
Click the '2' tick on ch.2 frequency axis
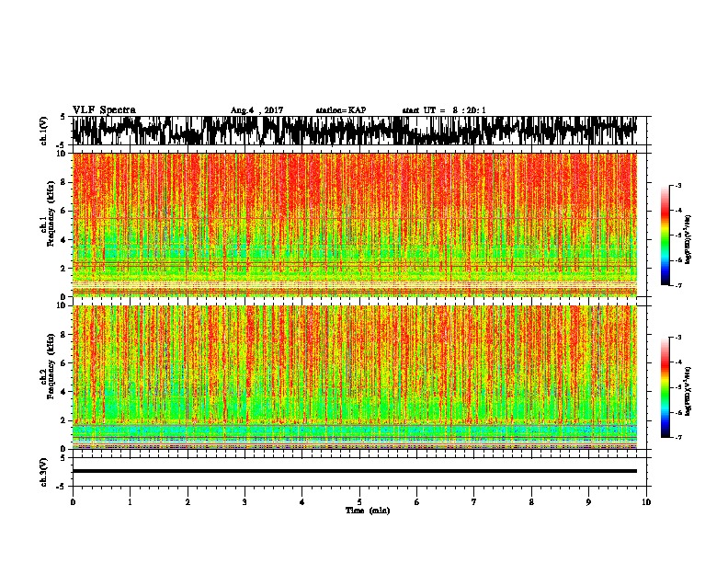[x=64, y=420]
